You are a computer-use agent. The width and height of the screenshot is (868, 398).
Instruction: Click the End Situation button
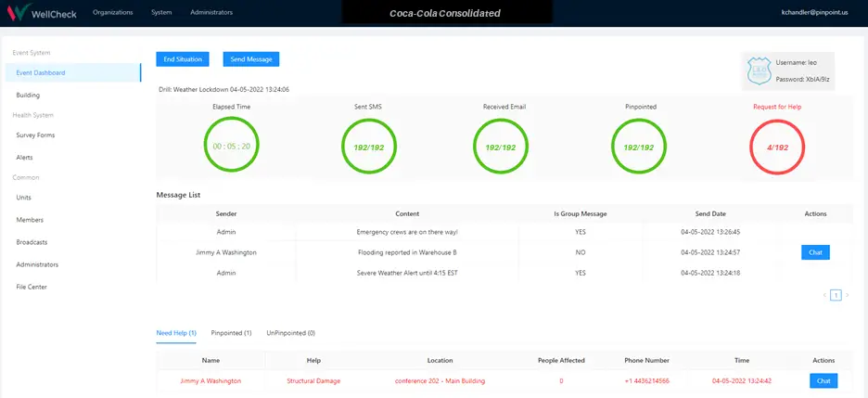183,59
